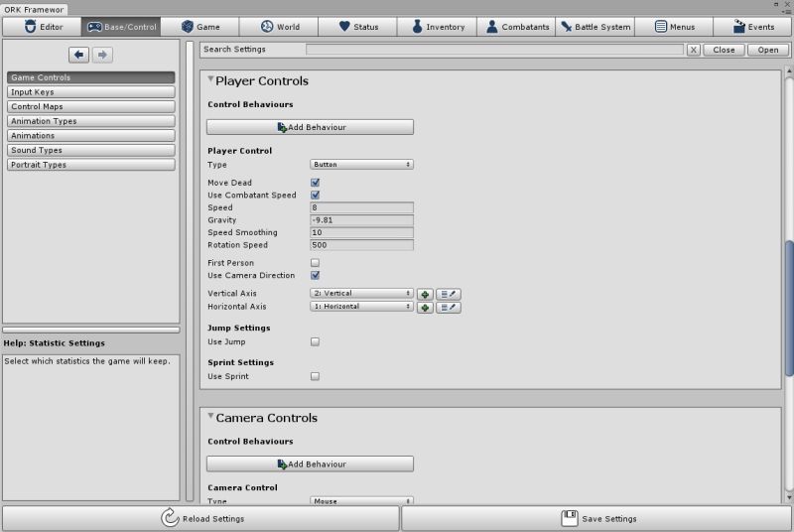This screenshot has width=794, height=532.
Task: Click the scrollbar down arrow
Action: tap(789, 497)
